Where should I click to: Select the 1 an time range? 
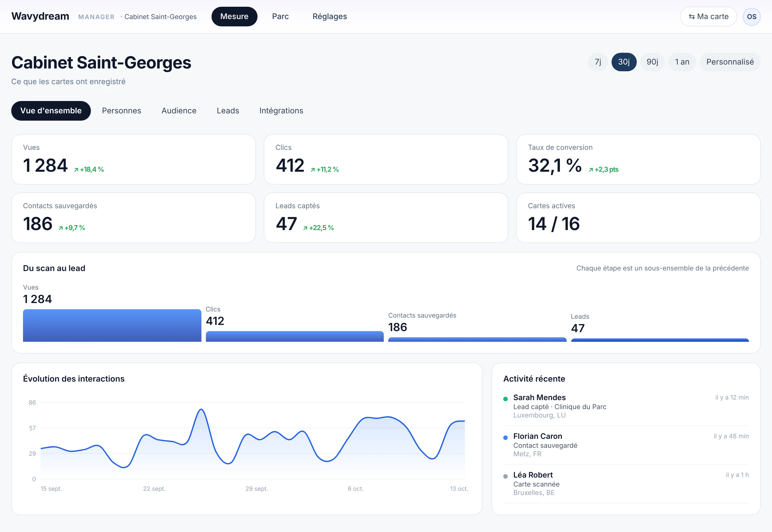(x=682, y=62)
